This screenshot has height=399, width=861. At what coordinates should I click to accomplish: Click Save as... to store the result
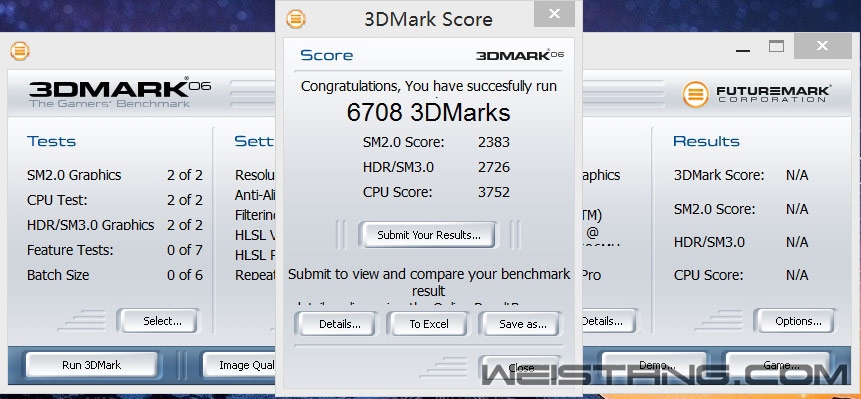click(x=521, y=324)
